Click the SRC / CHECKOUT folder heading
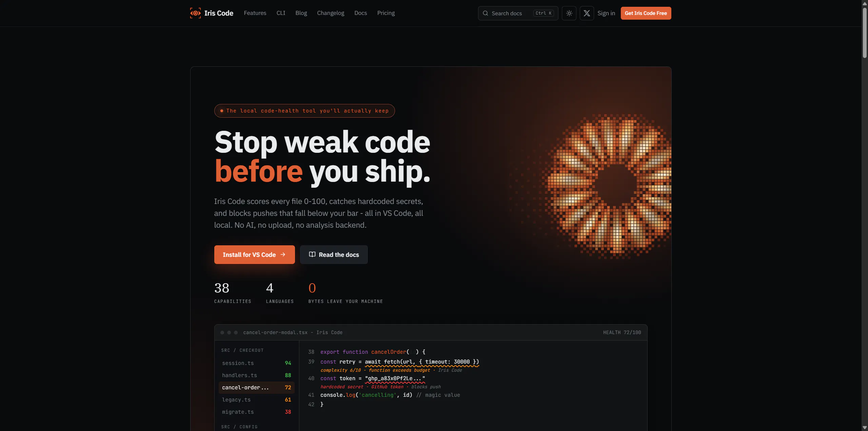The image size is (868, 431). [x=242, y=350]
